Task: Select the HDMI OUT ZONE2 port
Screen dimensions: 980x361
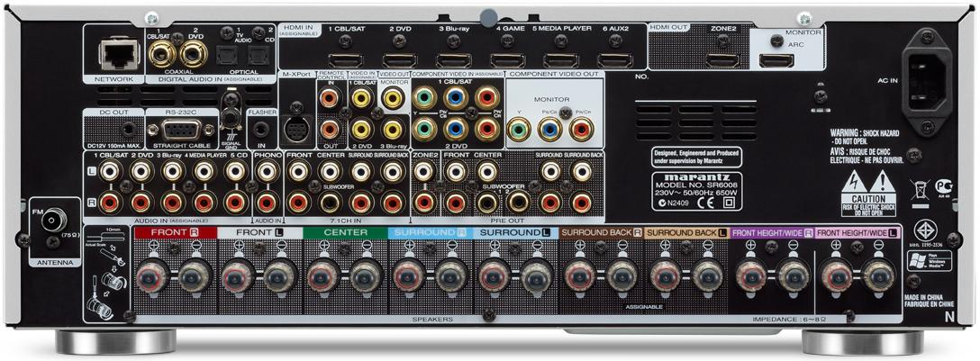Action: pos(721,60)
